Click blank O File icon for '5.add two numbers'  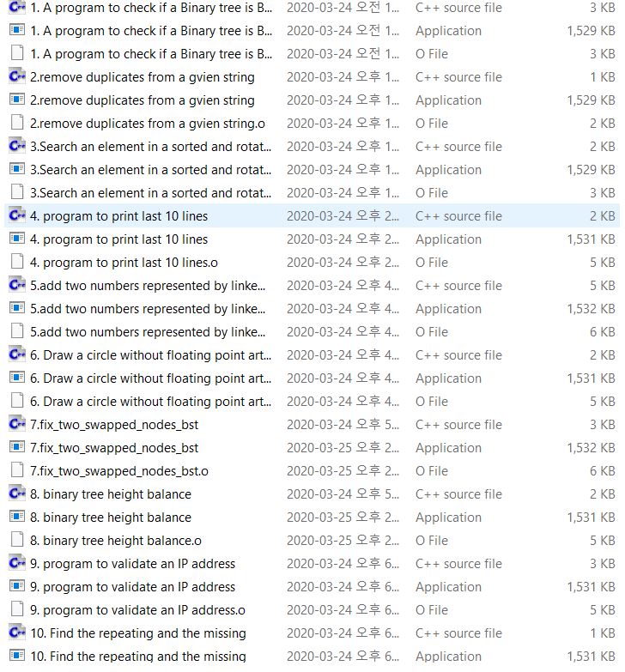(x=17, y=331)
